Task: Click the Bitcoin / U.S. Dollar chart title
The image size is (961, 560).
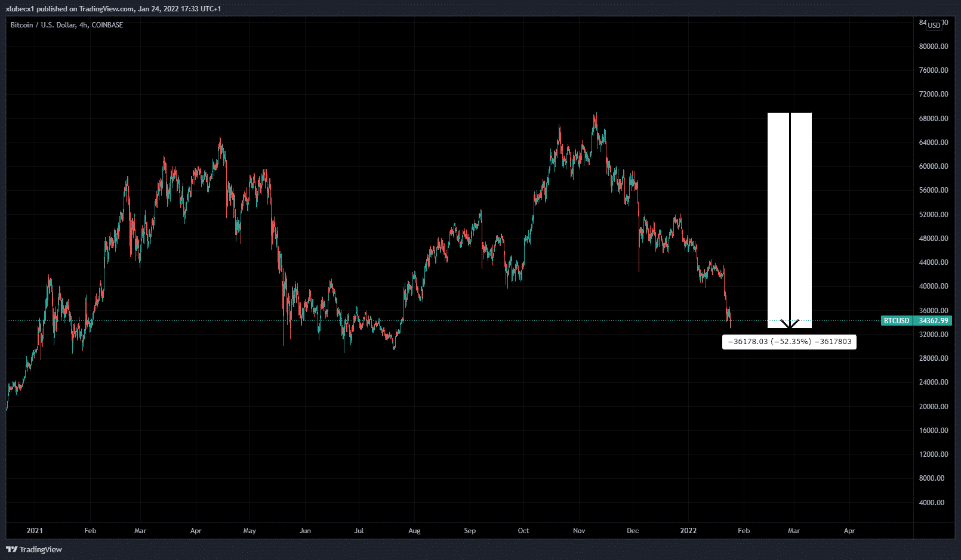Action: (x=66, y=25)
